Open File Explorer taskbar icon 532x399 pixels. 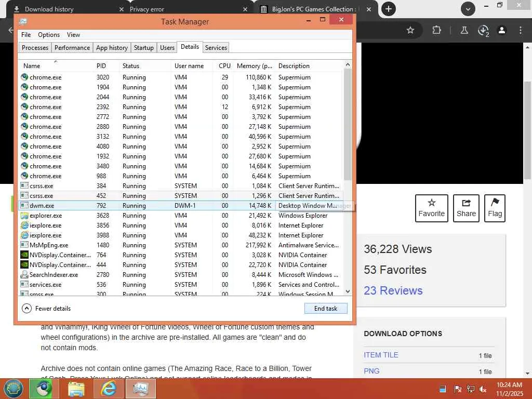point(76,389)
